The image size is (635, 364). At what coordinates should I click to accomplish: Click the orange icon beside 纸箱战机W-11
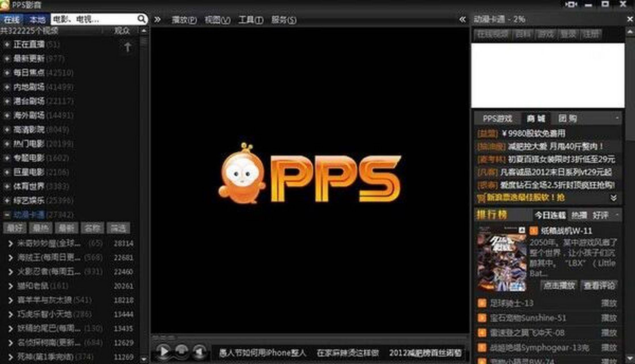[533, 231]
